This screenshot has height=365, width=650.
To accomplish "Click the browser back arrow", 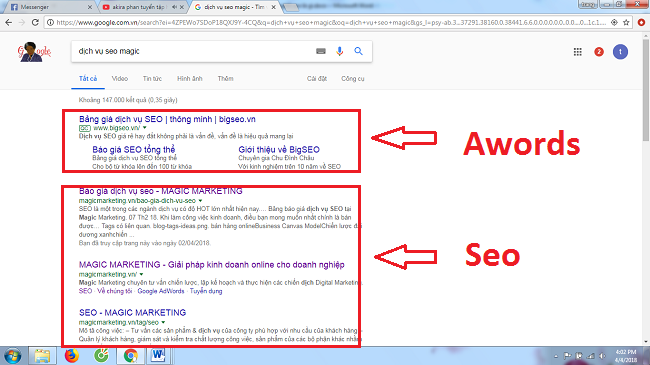I will coord(8,22).
